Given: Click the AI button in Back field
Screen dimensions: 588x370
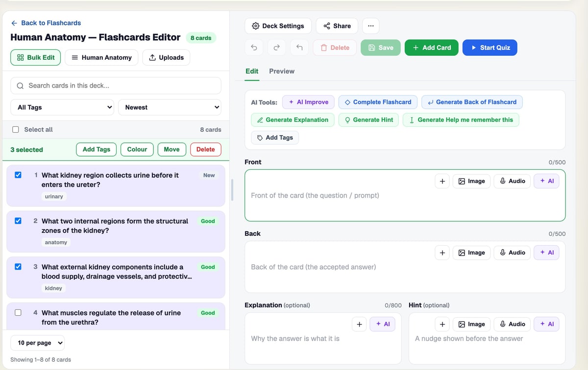Looking at the screenshot, I should [546, 253].
